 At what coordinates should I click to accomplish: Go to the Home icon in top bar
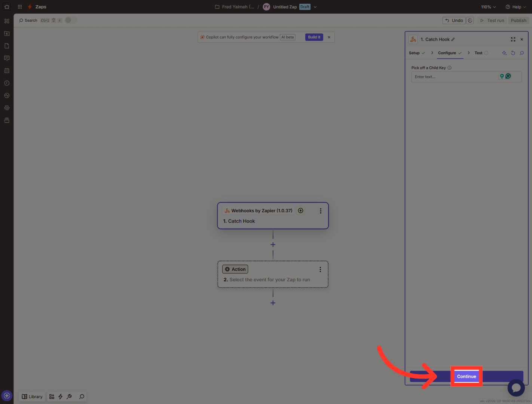point(7,7)
